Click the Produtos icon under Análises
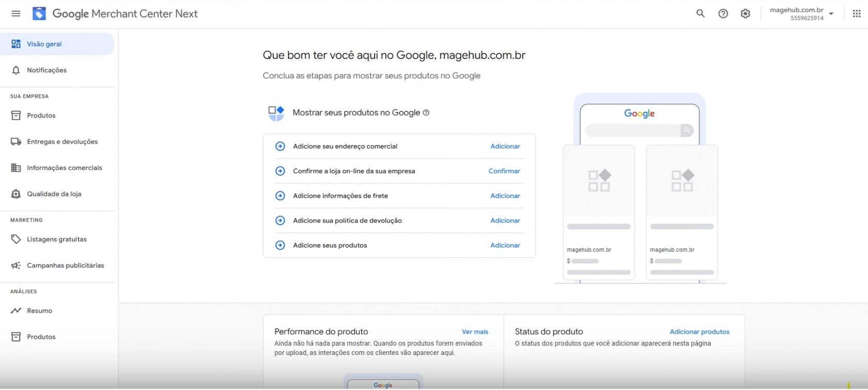Viewport: 868px width, 390px height. point(16,337)
